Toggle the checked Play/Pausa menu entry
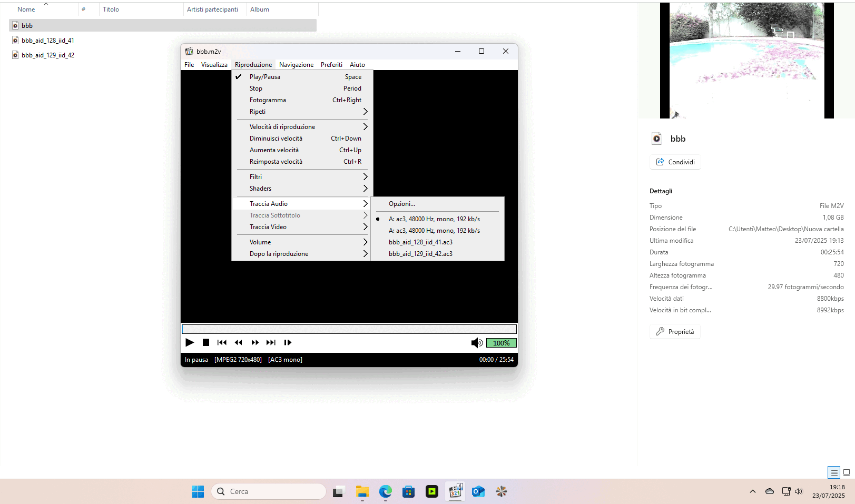This screenshot has width=855, height=504. pos(264,77)
